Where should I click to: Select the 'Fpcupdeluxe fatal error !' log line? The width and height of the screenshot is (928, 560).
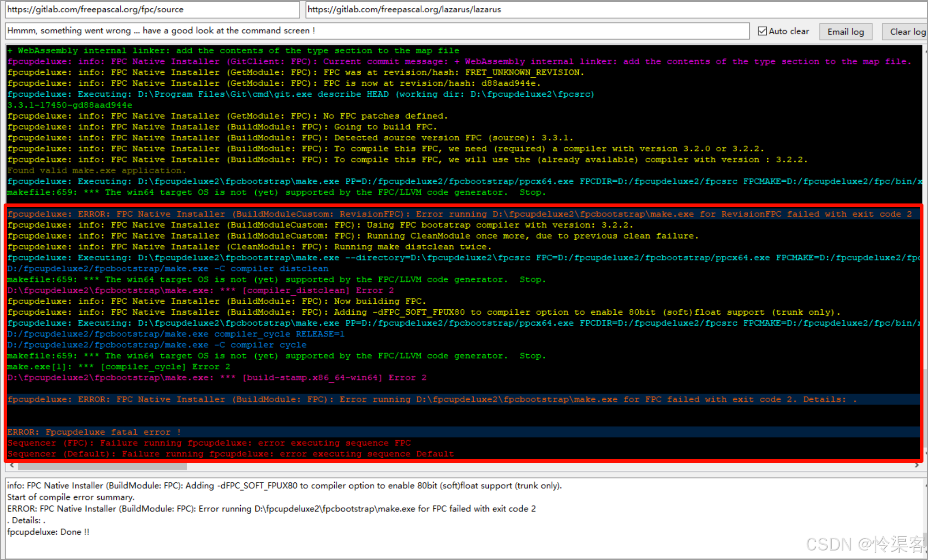pyautogui.click(x=94, y=432)
